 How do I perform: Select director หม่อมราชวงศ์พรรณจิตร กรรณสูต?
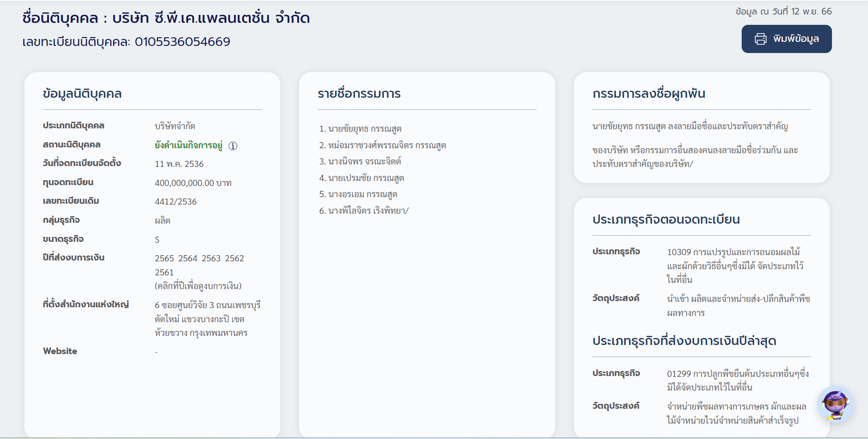point(387,145)
